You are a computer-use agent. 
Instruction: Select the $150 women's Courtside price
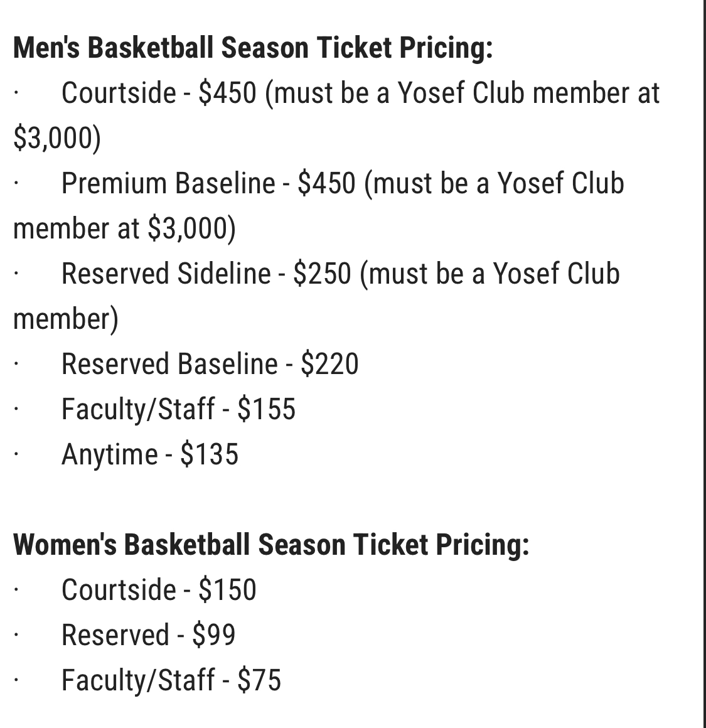(x=227, y=591)
